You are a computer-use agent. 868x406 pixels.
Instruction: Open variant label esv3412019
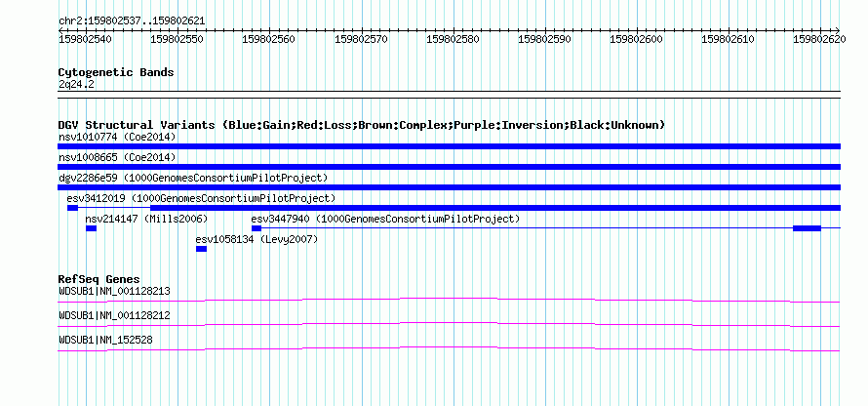(x=202, y=198)
